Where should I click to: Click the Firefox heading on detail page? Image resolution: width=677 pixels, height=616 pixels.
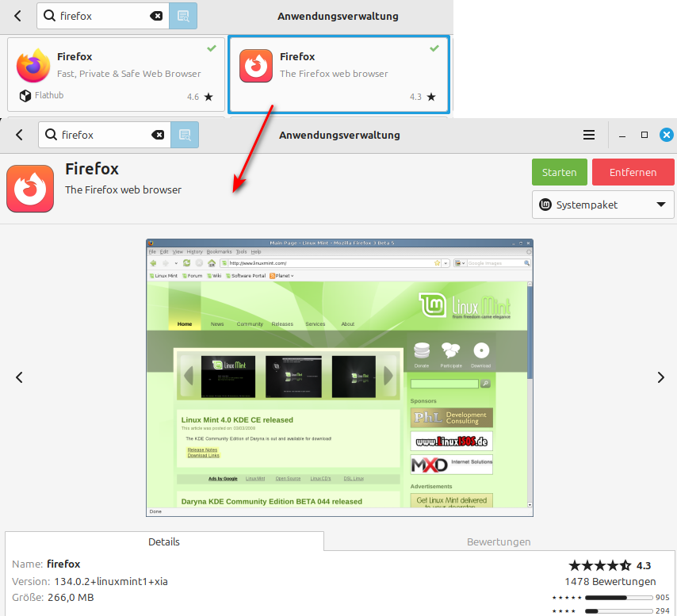92,169
